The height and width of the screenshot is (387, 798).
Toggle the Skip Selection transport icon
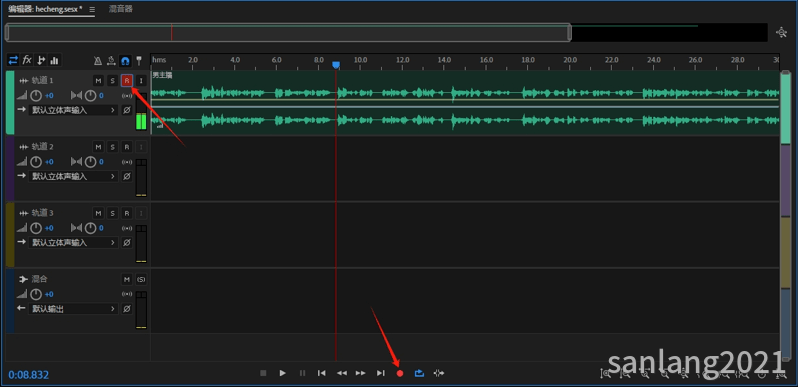pyautogui.click(x=439, y=373)
